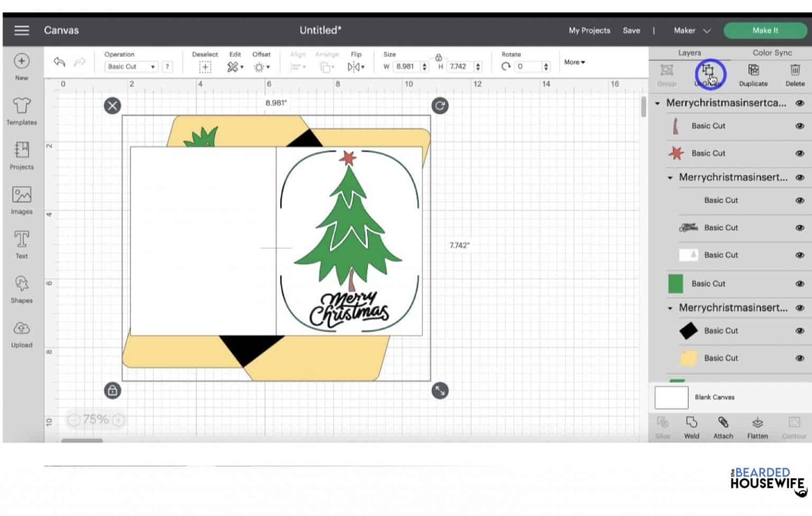Select the Weld tool
812x516 pixels.
tap(691, 426)
